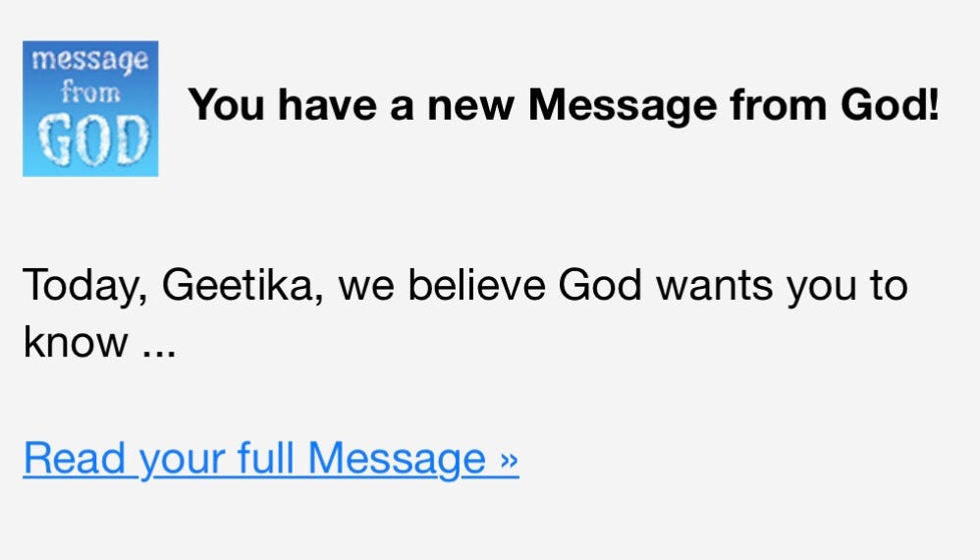The width and height of the screenshot is (980, 560).
Task: Open the 'Read your full Message »' link
Action: [271, 460]
